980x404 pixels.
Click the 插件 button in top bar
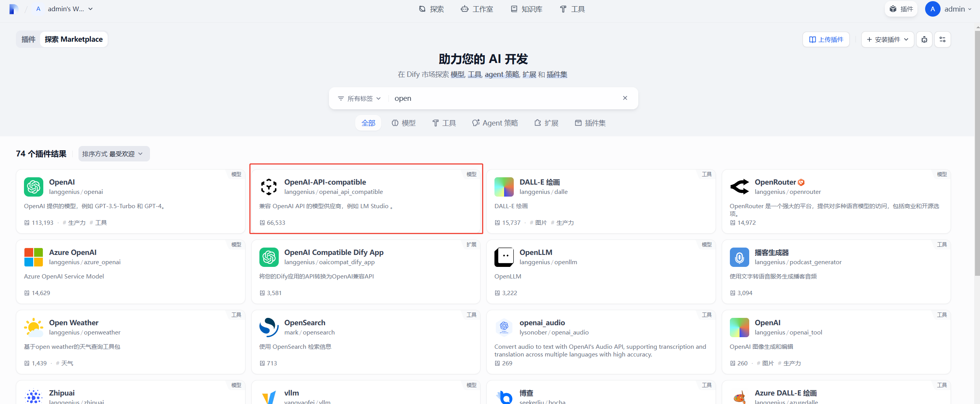click(x=901, y=9)
